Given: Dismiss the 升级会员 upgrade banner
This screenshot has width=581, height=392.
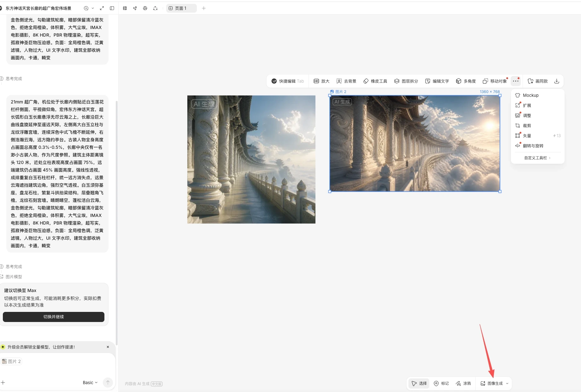Looking at the screenshot, I should tap(108, 347).
